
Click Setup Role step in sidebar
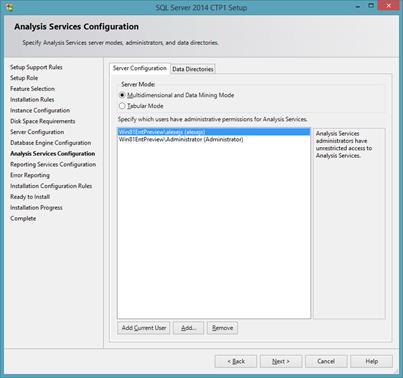(x=24, y=78)
